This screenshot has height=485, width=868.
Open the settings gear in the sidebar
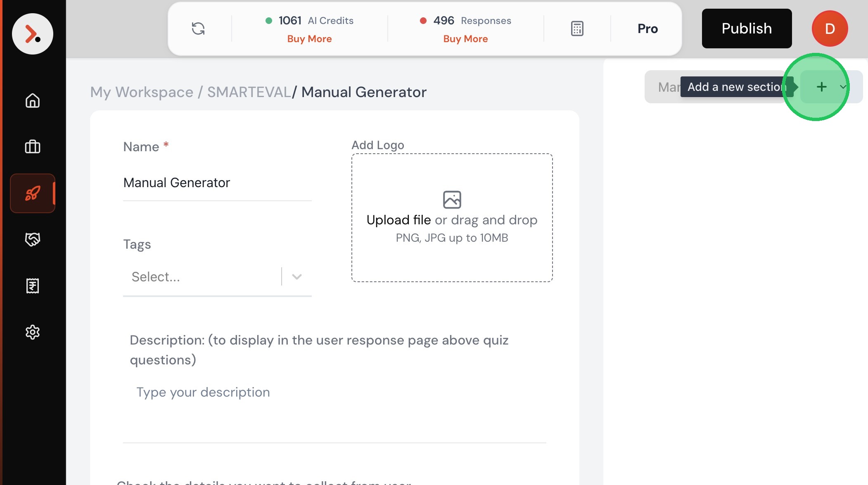32,332
